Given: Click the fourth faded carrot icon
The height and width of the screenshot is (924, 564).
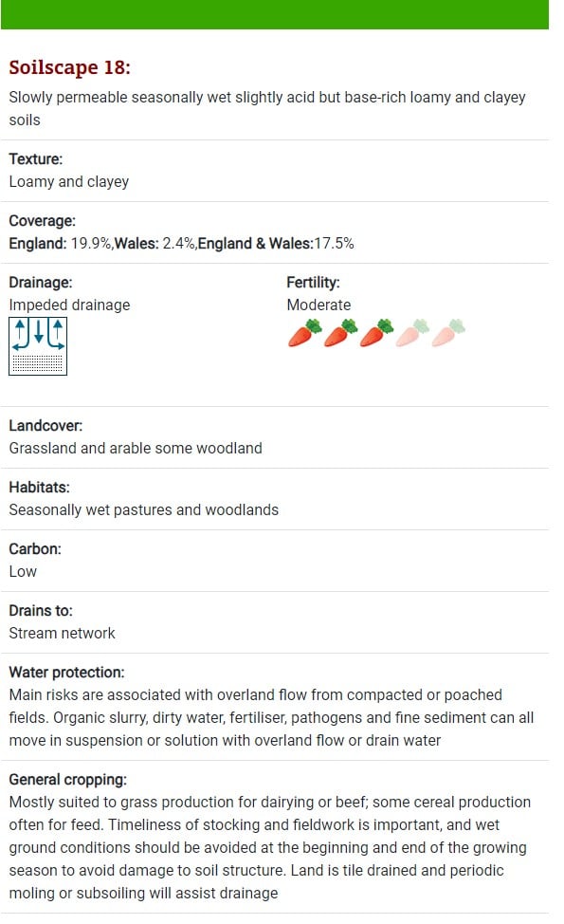Looking at the screenshot, I should pyautogui.click(x=412, y=333).
